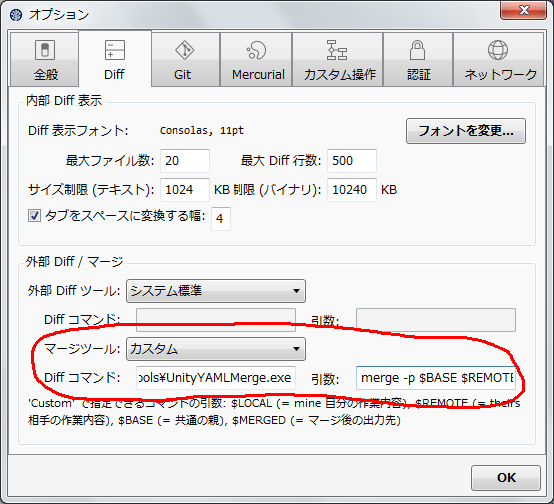Click the Consolas, 11pt font text
This screenshot has width=554, height=504.
point(202,131)
